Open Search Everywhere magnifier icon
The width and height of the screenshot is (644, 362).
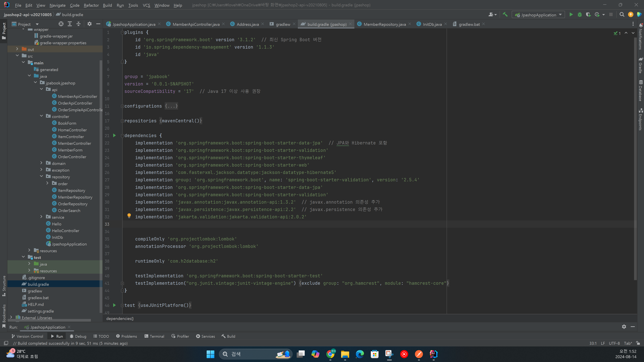[x=622, y=15]
